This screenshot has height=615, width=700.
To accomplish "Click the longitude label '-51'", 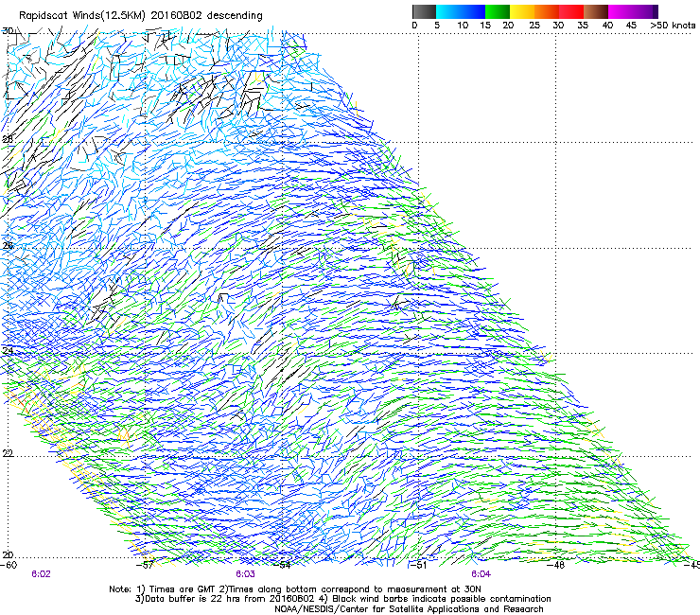I will coord(418,565).
